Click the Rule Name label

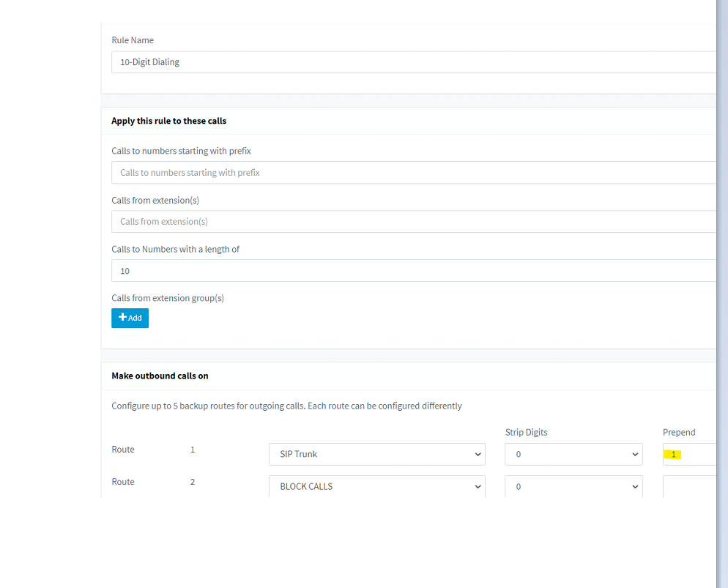tap(133, 40)
